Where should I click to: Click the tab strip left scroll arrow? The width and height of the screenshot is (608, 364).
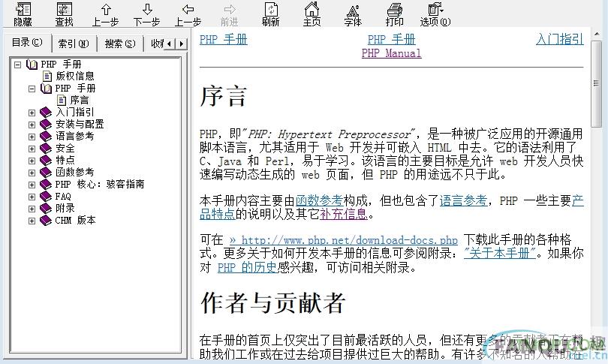point(169,44)
